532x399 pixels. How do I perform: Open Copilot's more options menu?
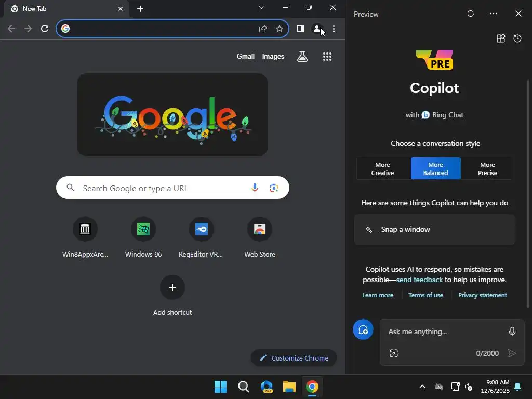tap(494, 14)
